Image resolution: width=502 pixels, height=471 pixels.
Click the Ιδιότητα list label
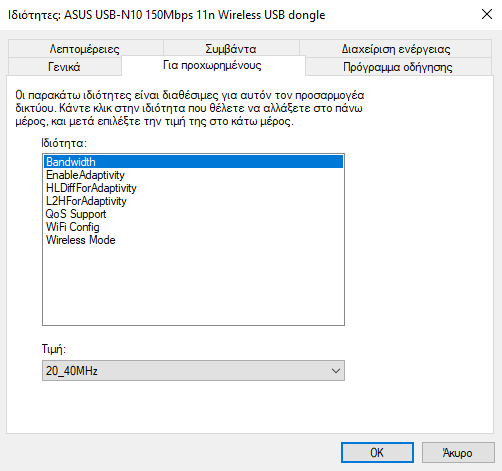tap(64, 143)
